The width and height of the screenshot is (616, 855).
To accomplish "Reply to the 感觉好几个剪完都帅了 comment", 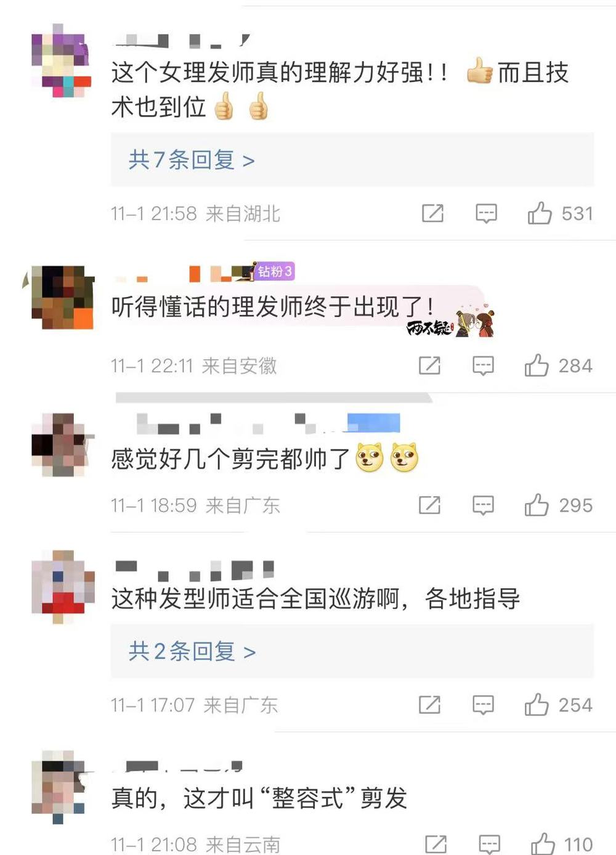I will coord(483,505).
